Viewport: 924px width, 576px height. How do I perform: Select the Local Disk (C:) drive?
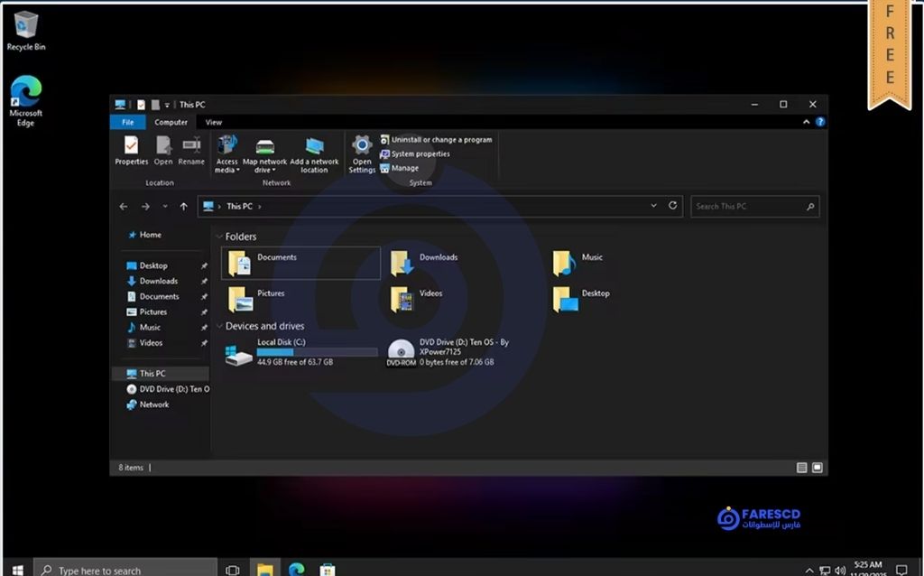pyautogui.click(x=240, y=352)
